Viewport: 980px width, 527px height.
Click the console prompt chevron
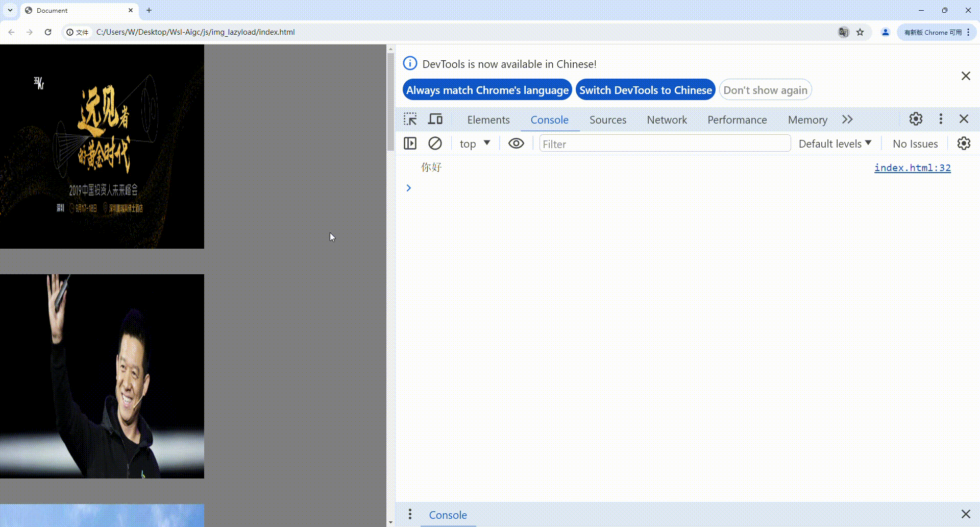pyautogui.click(x=408, y=188)
